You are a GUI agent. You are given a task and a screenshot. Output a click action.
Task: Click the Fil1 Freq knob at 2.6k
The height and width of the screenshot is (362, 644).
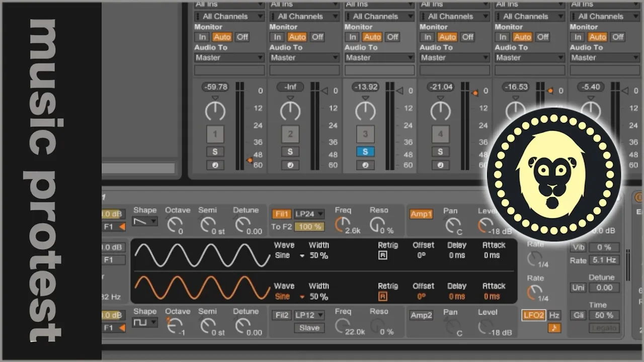pos(342,224)
